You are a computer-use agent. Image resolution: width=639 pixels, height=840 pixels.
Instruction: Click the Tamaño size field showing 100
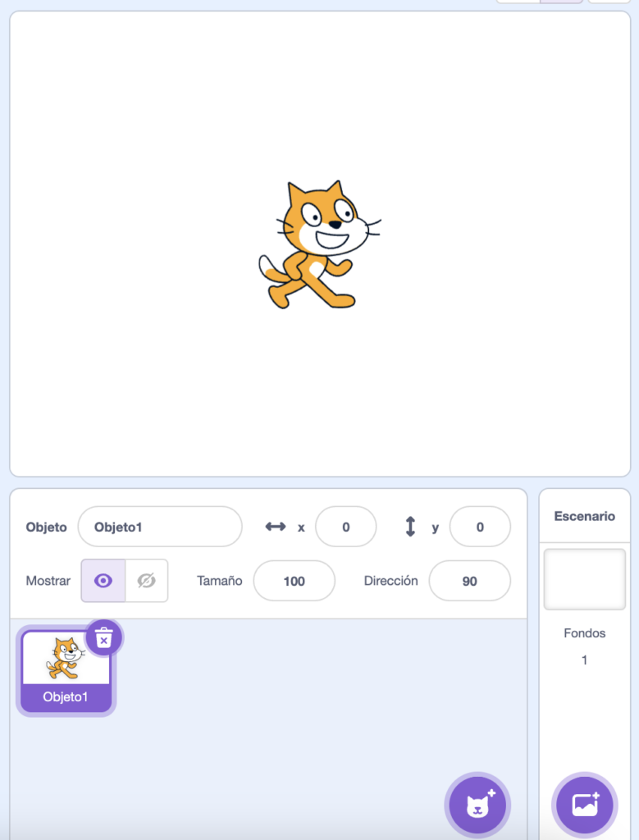click(x=294, y=581)
